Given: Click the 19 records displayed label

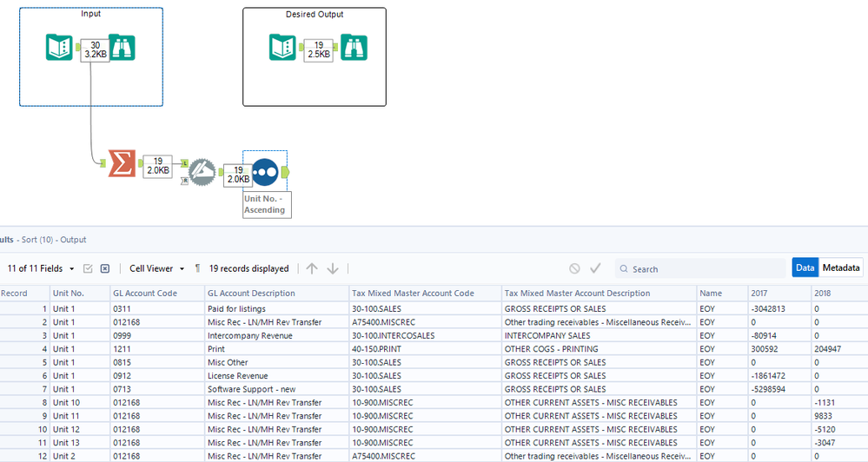Looking at the screenshot, I should tap(249, 268).
